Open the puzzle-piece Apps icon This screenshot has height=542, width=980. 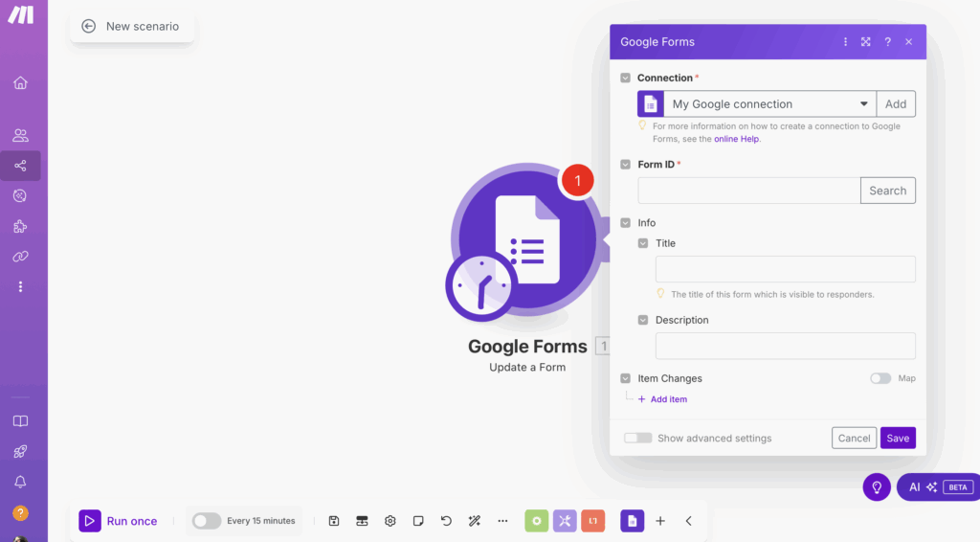click(21, 226)
